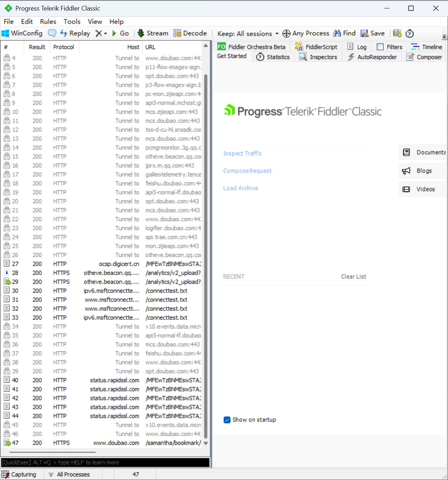
Task: Click the camera screenshot icon
Action: pyautogui.click(x=397, y=33)
